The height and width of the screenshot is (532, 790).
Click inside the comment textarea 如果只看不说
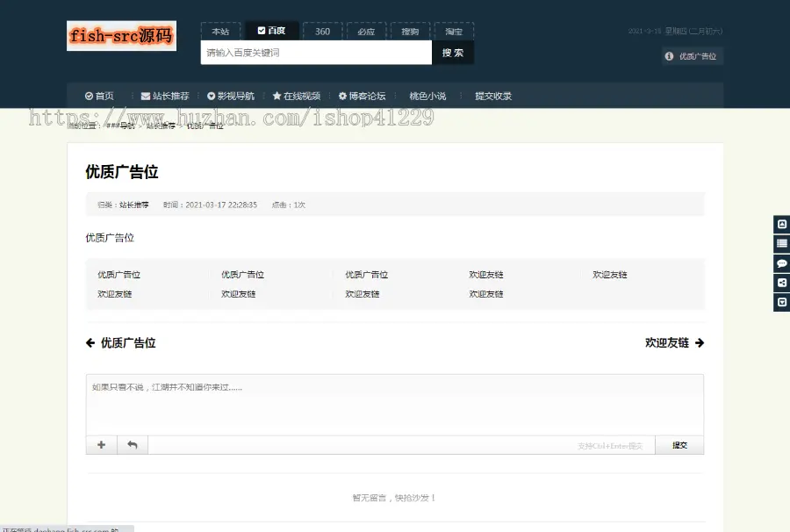(395, 405)
